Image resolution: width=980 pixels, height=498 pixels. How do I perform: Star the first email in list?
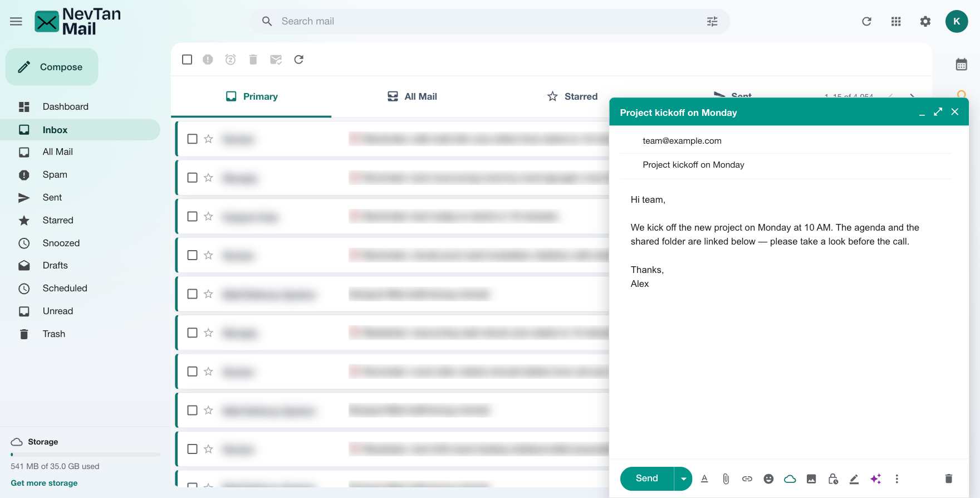[208, 139]
